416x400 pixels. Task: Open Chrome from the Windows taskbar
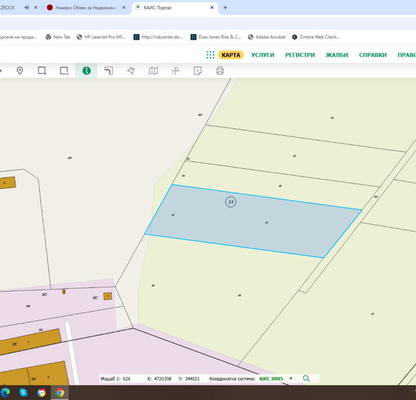point(60,393)
